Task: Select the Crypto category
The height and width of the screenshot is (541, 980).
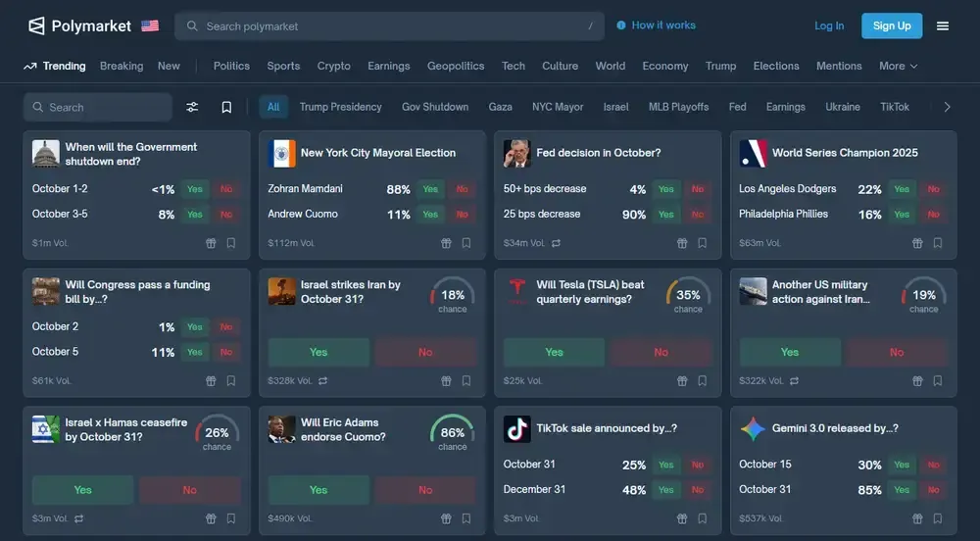Action: coord(334,67)
